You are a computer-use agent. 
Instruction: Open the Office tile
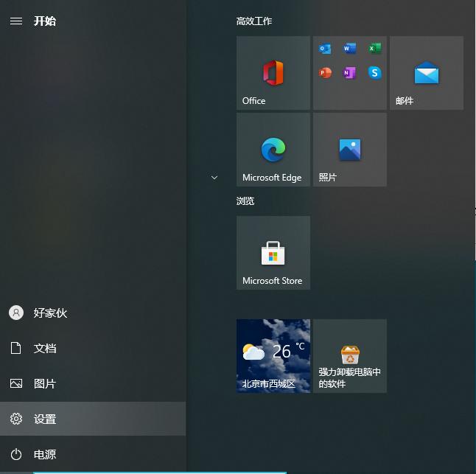(273, 73)
